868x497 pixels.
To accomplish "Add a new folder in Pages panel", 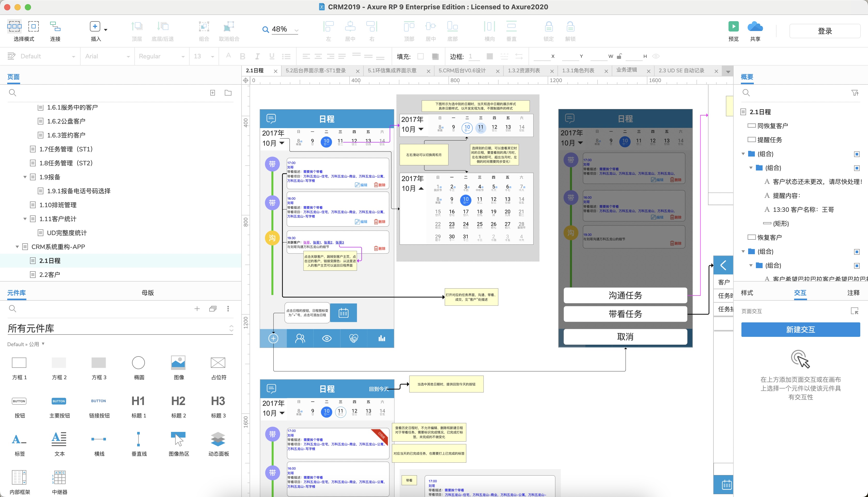I will 228,92.
